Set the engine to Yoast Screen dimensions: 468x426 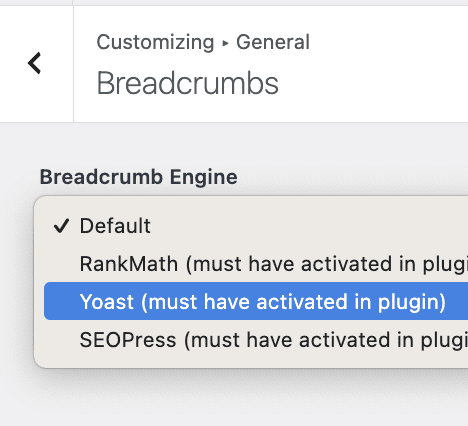256,301
